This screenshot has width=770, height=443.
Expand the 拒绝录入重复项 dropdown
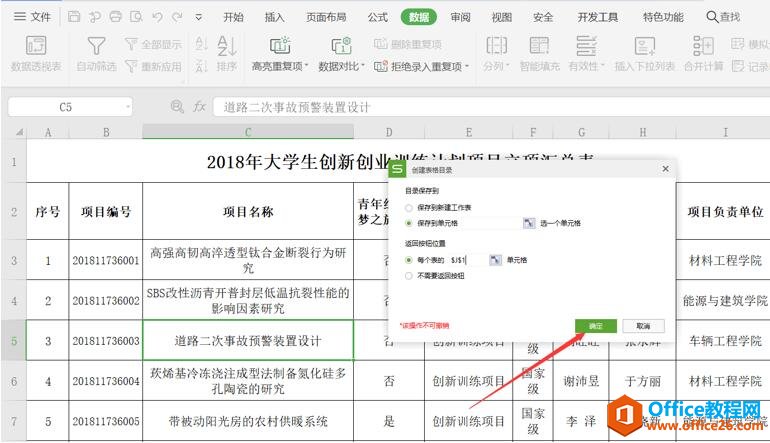click(466, 67)
